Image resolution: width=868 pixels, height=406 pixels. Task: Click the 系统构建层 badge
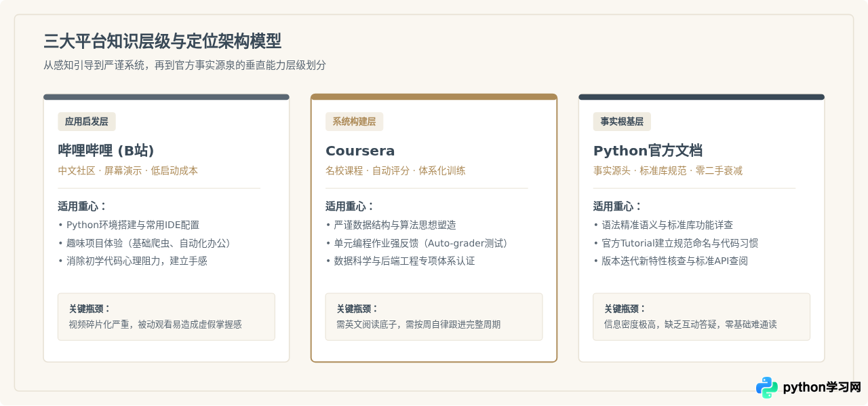(x=354, y=122)
